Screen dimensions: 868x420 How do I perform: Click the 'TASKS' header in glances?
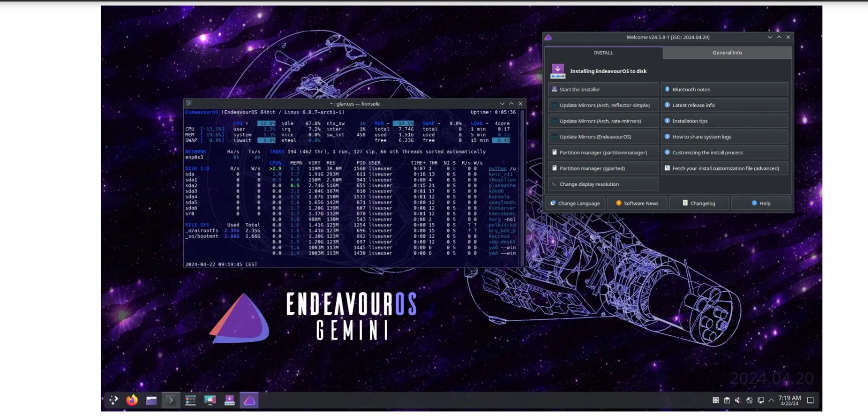[x=277, y=151]
